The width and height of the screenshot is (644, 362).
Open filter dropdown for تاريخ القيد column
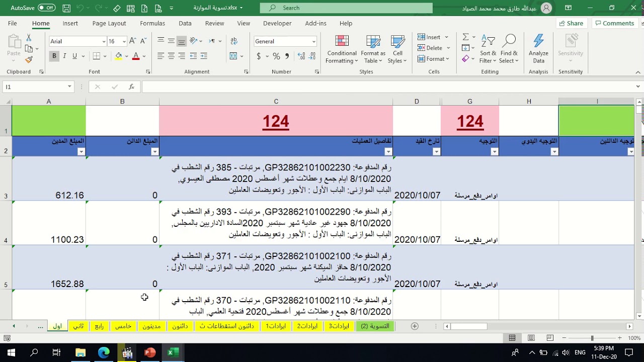coord(436,152)
